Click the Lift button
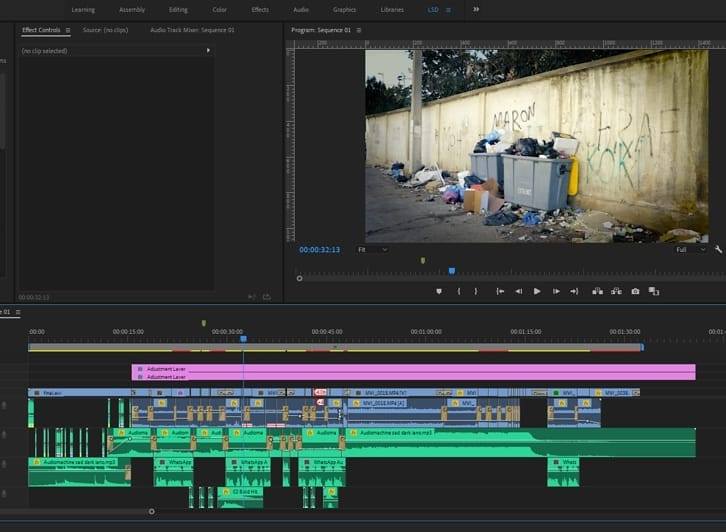 pyautogui.click(x=598, y=291)
